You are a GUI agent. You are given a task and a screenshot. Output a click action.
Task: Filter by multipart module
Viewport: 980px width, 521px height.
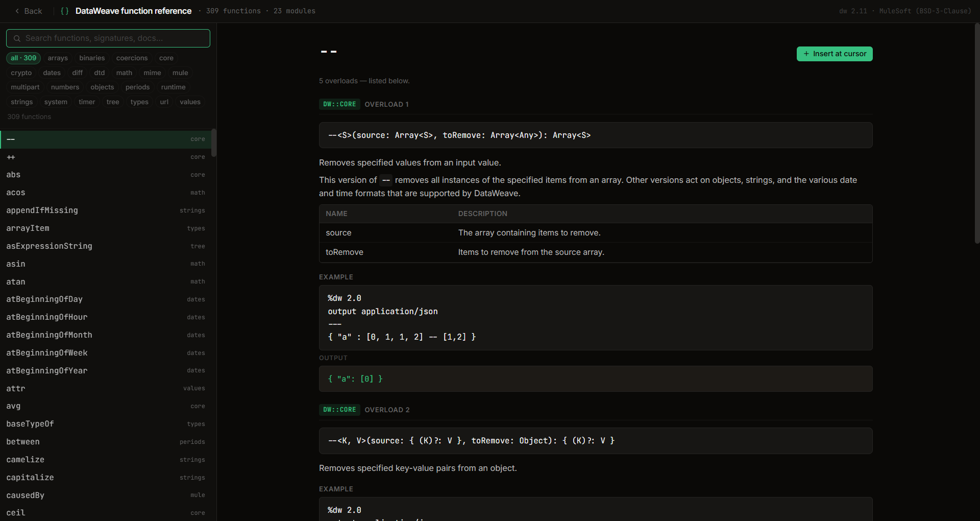click(x=25, y=87)
